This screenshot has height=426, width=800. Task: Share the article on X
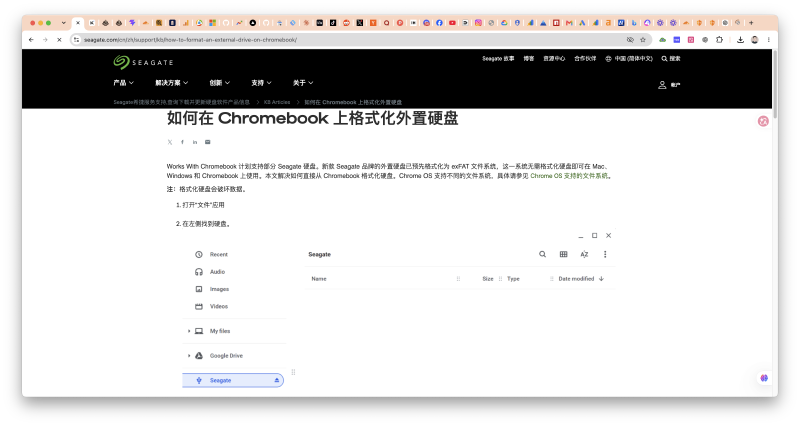pyautogui.click(x=170, y=142)
